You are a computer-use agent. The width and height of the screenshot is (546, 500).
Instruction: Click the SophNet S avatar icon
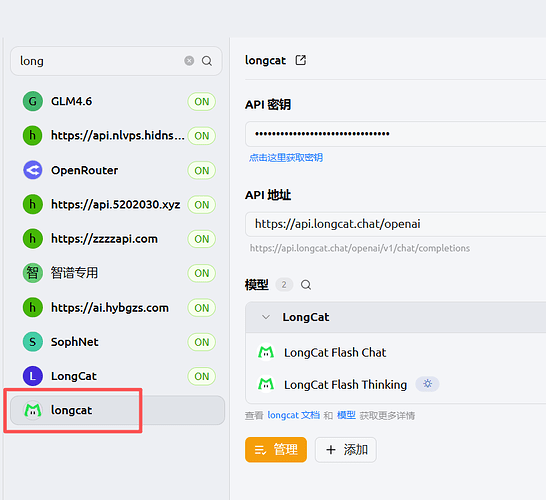[33, 342]
